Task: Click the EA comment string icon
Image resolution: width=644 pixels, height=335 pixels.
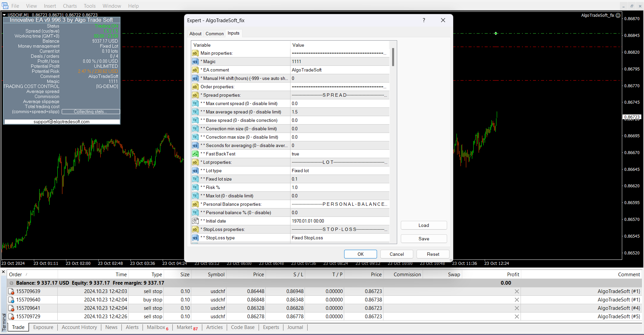Action: pos(195,70)
